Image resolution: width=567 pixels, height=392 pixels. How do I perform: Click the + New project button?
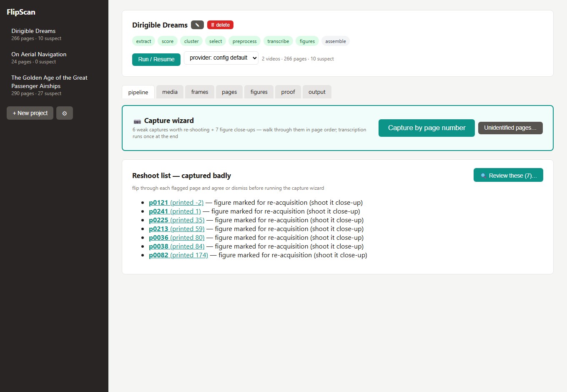30,113
